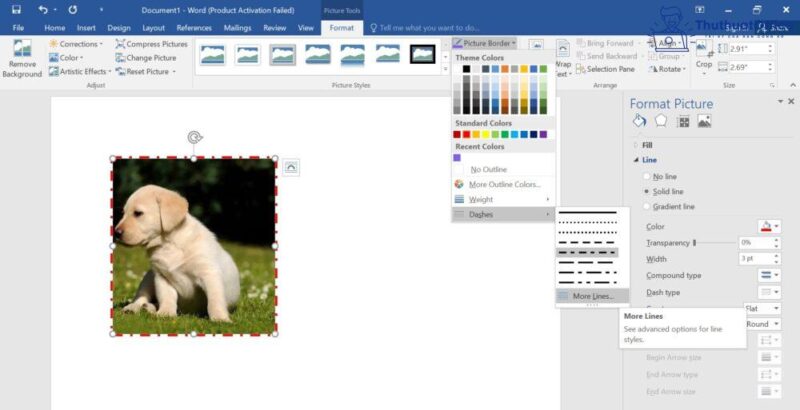
Task: Expand the Fill section
Action: (x=647, y=145)
